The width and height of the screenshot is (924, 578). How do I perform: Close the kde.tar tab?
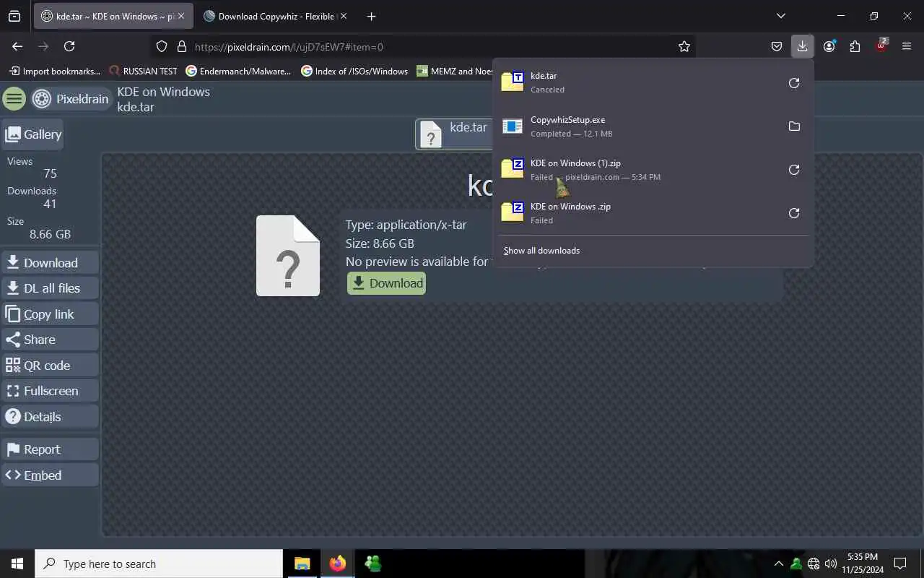click(x=181, y=16)
